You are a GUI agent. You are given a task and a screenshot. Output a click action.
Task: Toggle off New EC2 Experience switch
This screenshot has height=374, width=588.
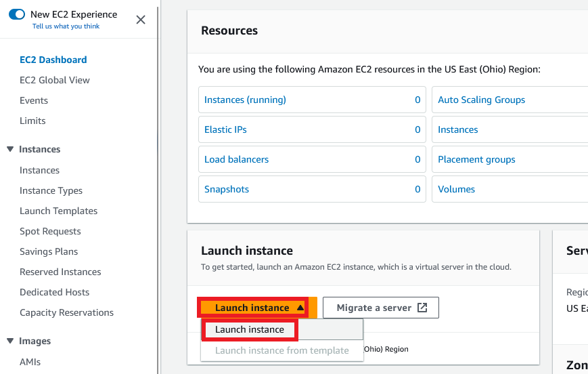click(17, 14)
